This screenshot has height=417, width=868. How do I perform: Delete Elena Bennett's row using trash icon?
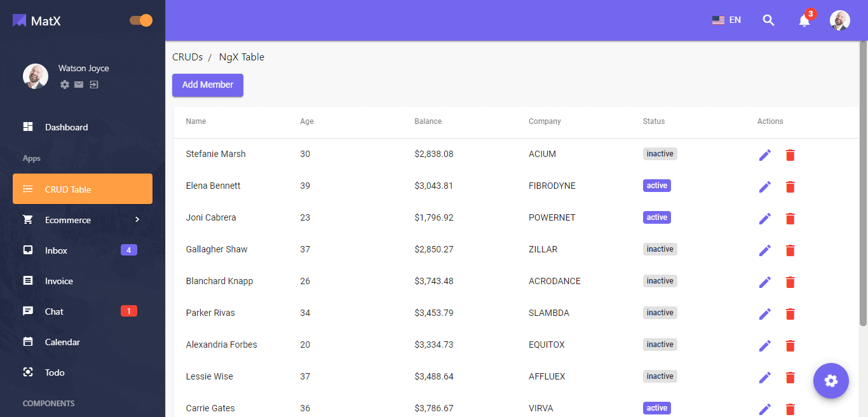[x=790, y=187]
